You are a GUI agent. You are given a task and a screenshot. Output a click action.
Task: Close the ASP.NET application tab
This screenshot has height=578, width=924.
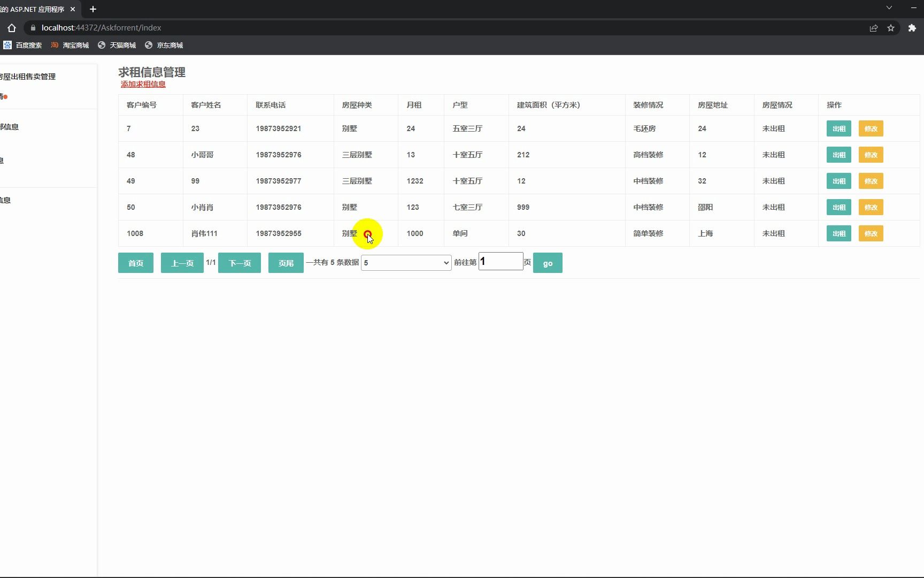point(73,9)
